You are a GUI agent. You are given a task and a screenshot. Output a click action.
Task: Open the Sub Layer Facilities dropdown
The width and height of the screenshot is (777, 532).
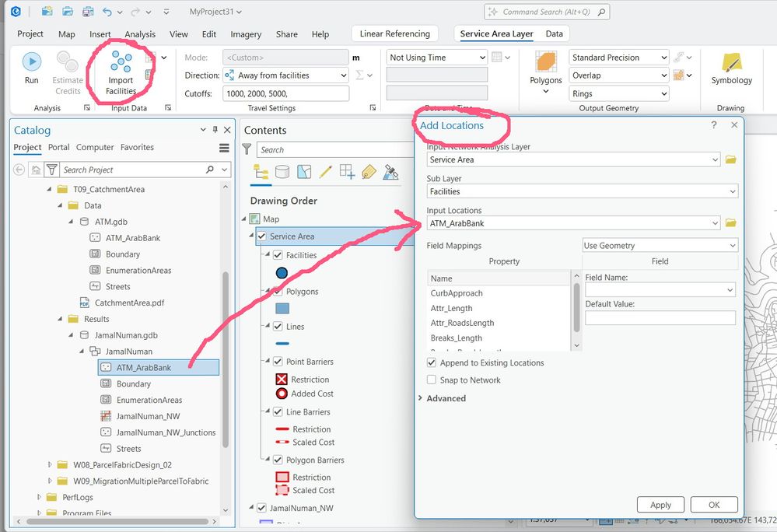[583, 191]
